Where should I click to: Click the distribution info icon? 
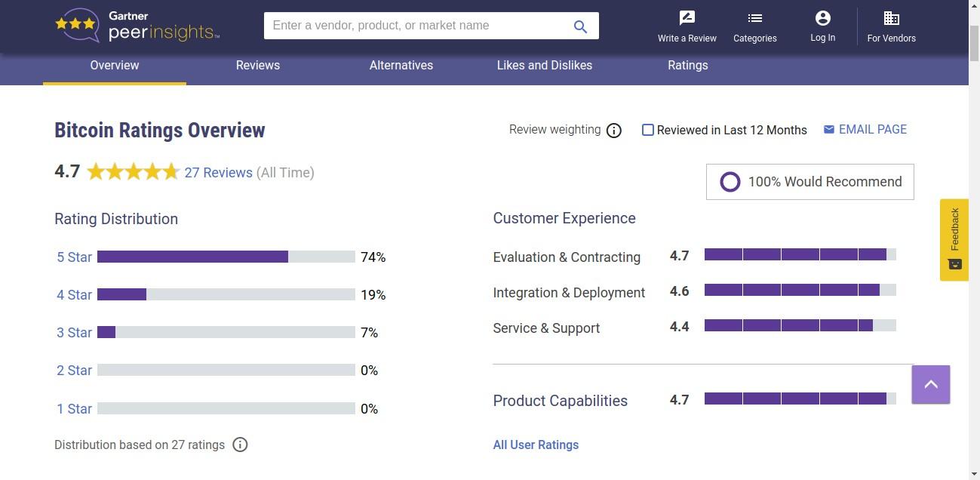point(240,445)
